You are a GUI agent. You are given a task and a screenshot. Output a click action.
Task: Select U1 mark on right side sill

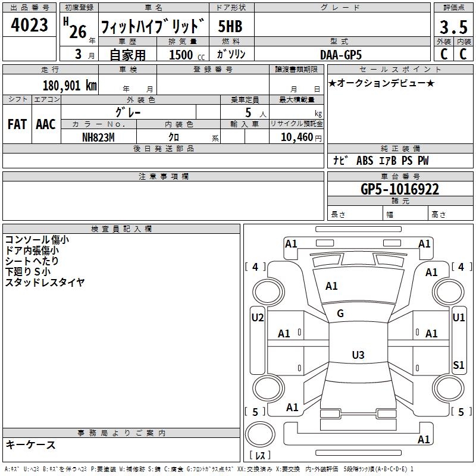(x=458, y=318)
